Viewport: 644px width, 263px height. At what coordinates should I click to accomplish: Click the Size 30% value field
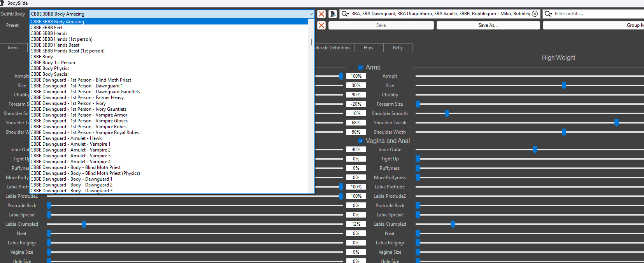(356, 85)
